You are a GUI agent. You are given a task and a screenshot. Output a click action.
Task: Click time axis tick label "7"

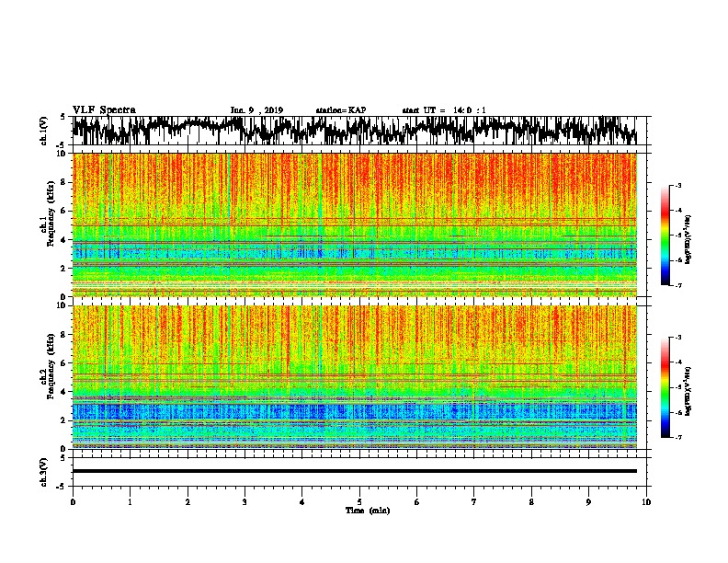pos(474,501)
